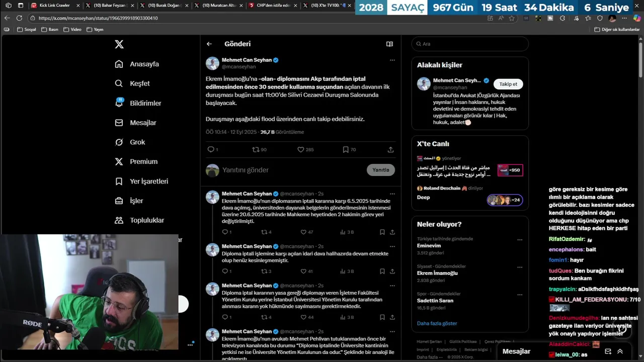The image size is (644, 362).
Task: Repost the reply mentioning 6.5.2025 tarihinde
Action: tap(266, 232)
